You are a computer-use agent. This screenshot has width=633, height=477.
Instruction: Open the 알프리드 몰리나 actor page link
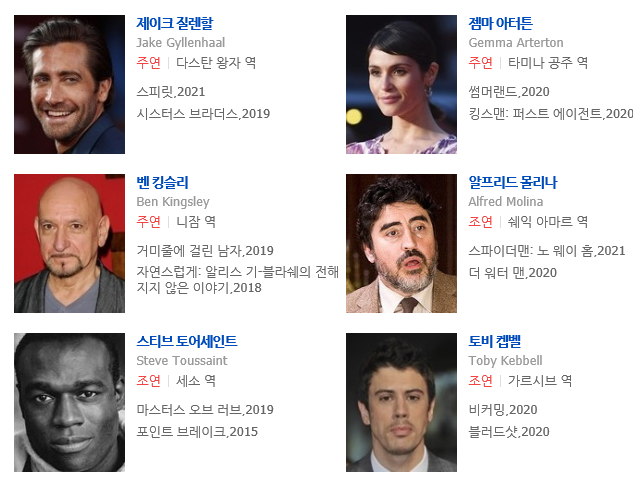click(513, 182)
